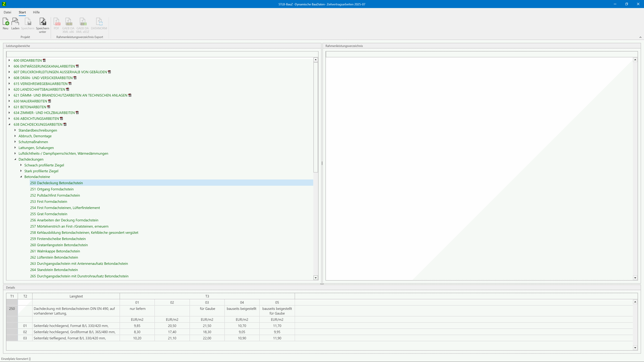Collapse the Betondachsteine tree node
This screenshot has width=644, height=362.
point(21,177)
